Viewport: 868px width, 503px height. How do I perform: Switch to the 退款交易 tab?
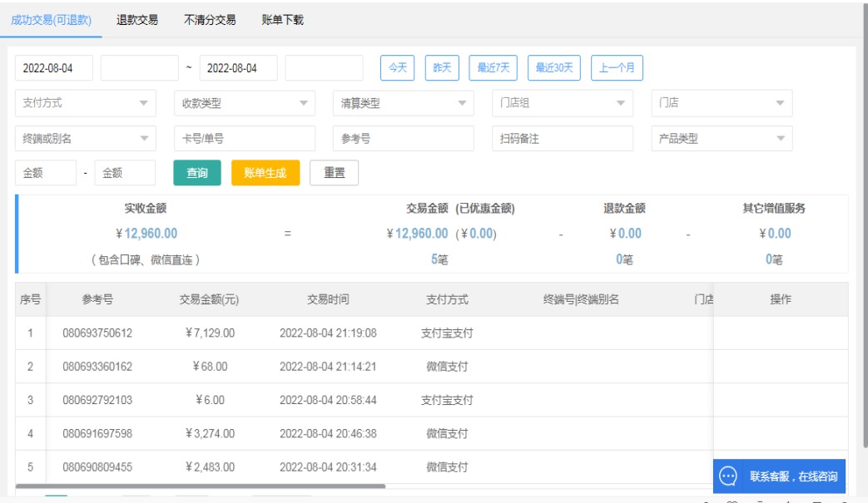click(137, 20)
